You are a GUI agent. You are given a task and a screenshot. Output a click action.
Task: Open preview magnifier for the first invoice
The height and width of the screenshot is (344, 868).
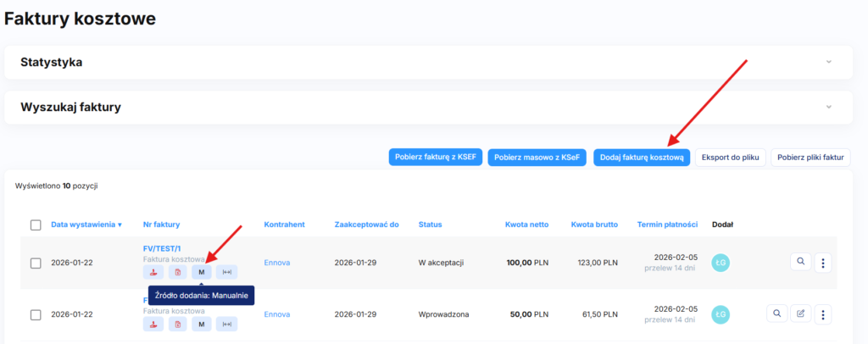(800, 263)
